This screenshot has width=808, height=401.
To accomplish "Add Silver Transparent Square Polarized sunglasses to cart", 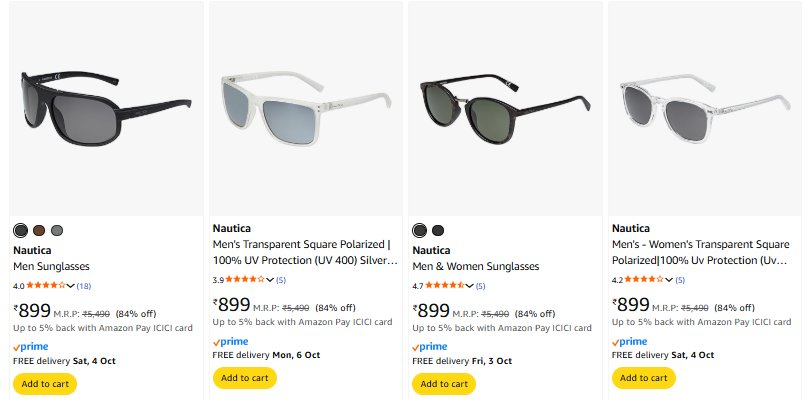I will [245, 378].
